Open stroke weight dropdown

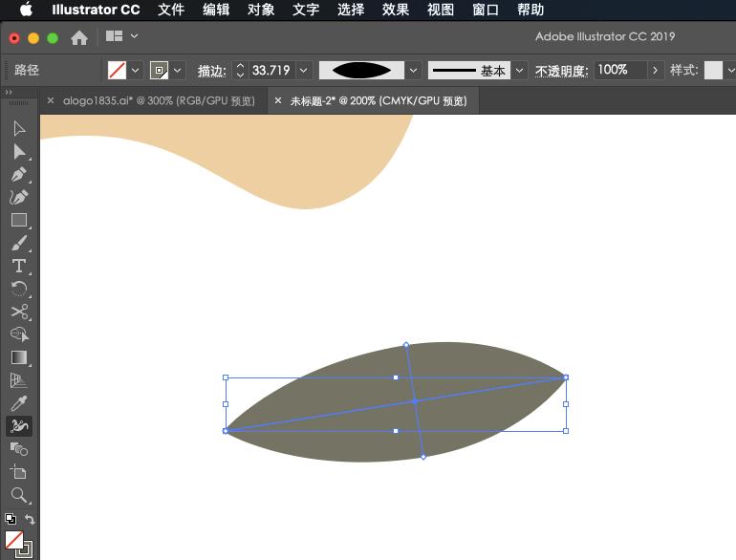[x=304, y=71]
